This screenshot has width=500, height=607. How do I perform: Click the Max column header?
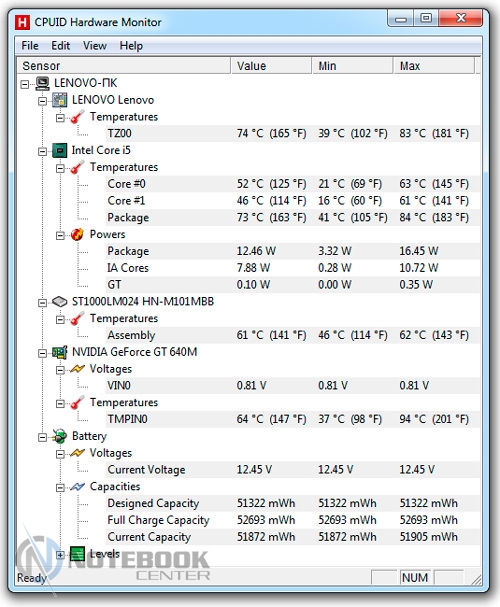click(434, 66)
